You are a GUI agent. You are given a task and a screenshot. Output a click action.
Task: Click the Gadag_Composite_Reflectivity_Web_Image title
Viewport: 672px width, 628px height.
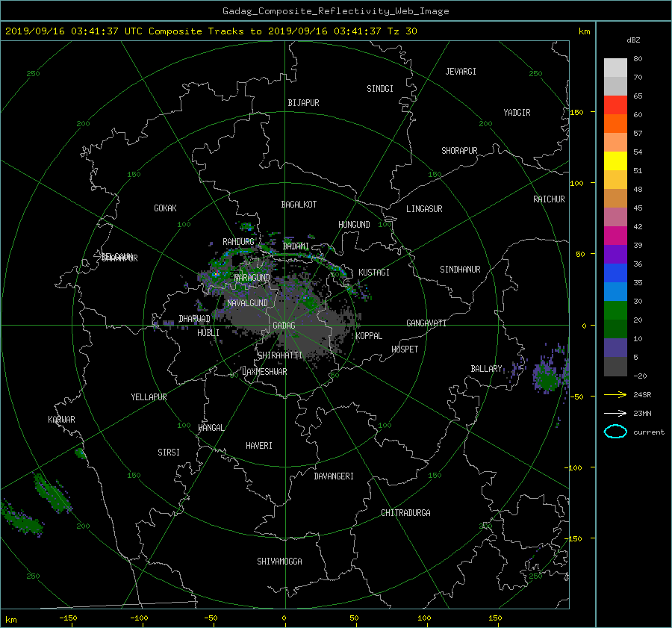point(335,11)
